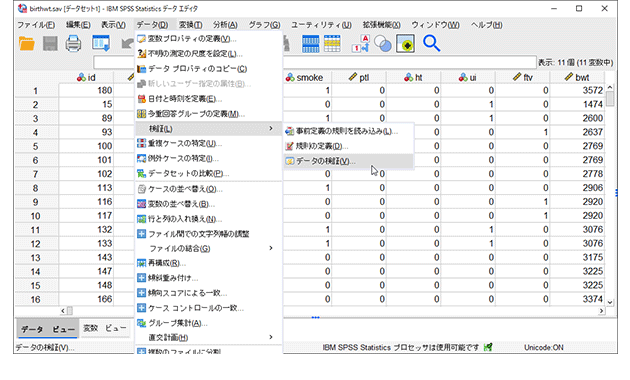Recall recently used dialogs icon
Viewport: 630px width, 380px height.
coord(101,43)
